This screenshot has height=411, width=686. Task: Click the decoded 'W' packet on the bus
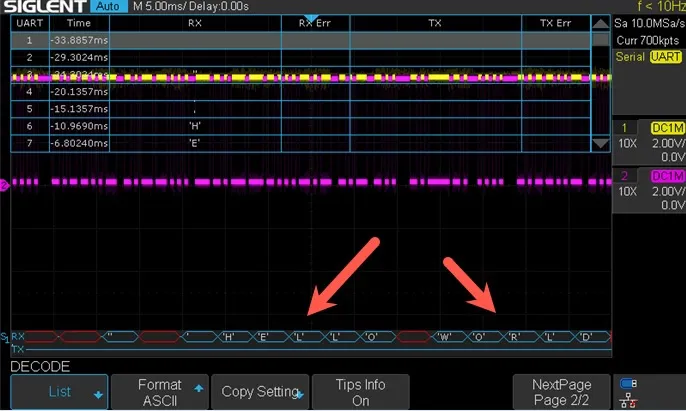444,337
